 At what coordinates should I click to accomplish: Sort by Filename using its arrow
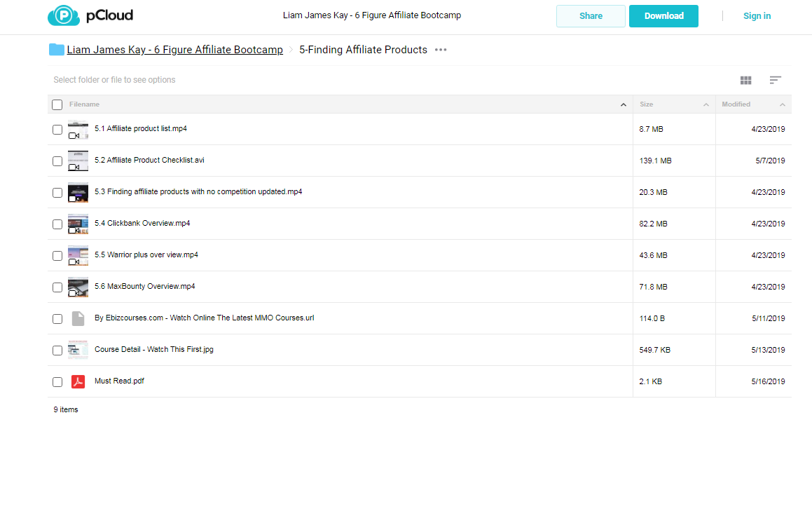pyautogui.click(x=624, y=104)
